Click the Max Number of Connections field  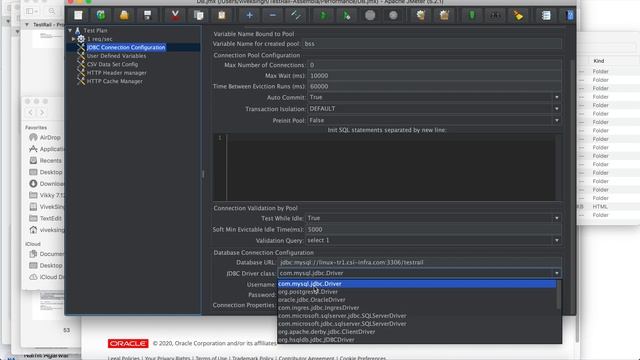pos(434,65)
